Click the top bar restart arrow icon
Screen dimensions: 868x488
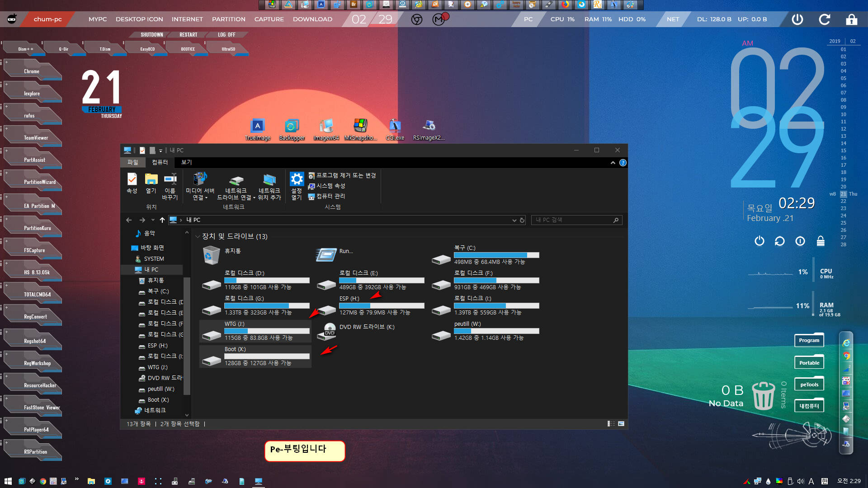[825, 19]
